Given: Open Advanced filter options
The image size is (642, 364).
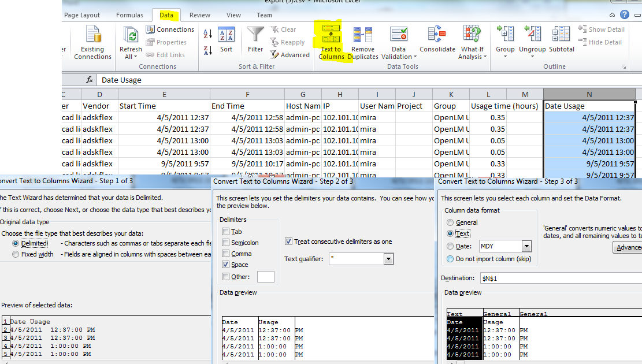Looking at the screenshot, I should (x=290, y=55).
